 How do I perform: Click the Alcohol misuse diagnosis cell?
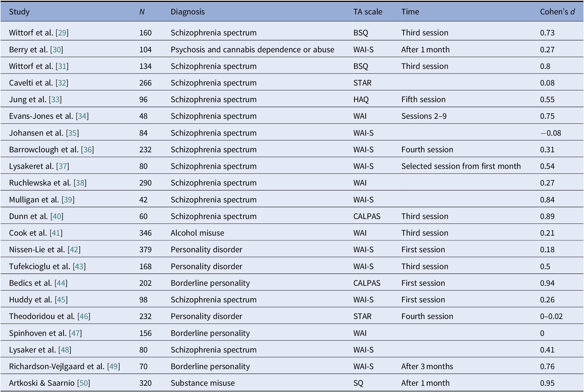click(197, 233)
